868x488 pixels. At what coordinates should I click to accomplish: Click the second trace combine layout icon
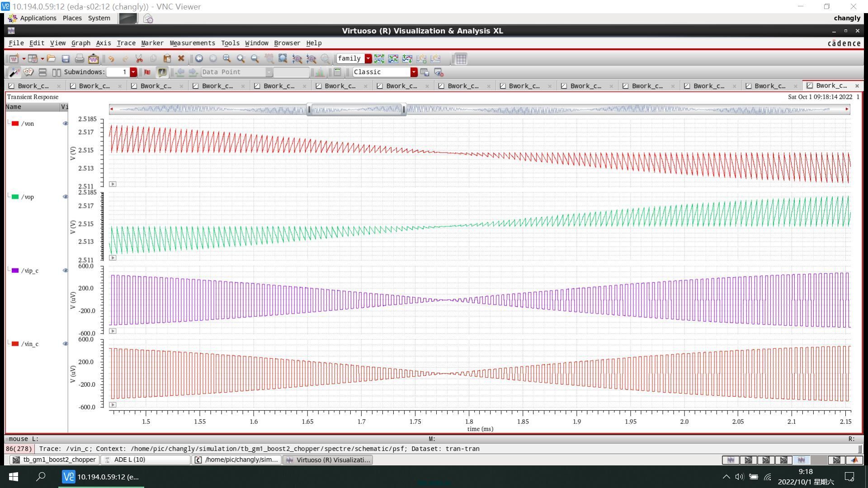[x=393, y=59]
